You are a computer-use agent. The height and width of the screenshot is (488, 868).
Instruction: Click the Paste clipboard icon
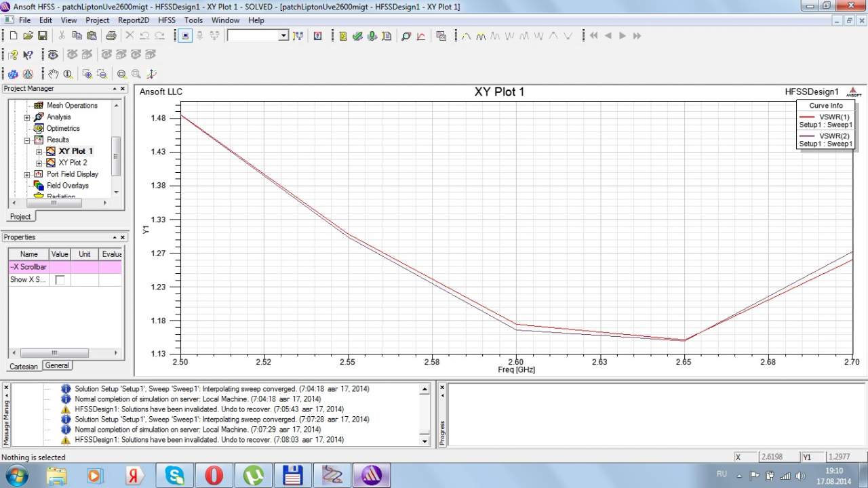(x=91, y=36)
